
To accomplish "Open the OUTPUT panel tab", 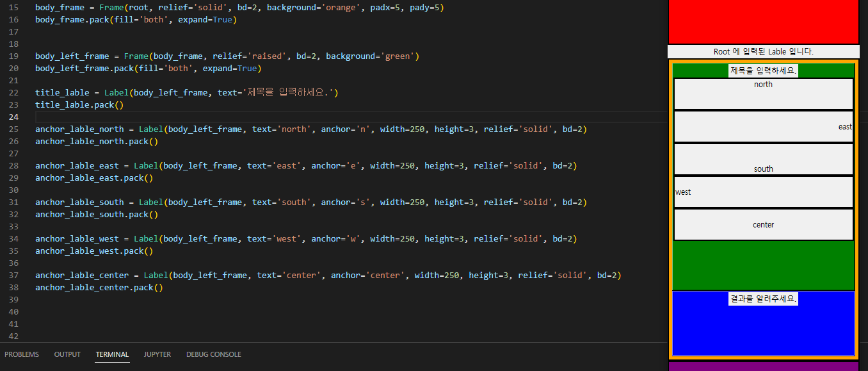I will click(67, 354).
